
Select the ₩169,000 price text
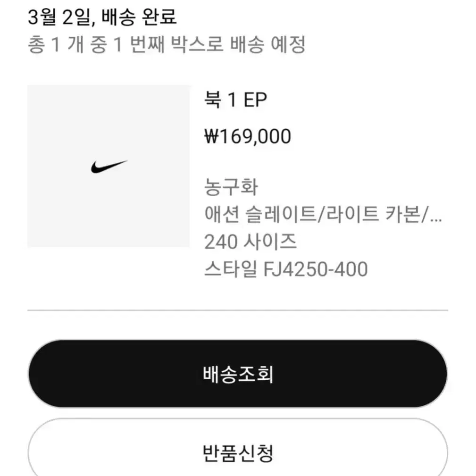pos(247,136)
